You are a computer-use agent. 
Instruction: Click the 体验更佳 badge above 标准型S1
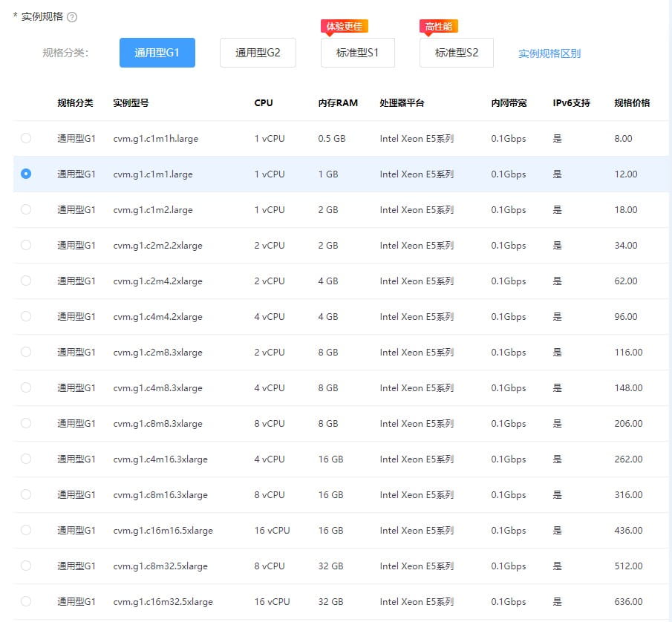(x=345, y=26)
